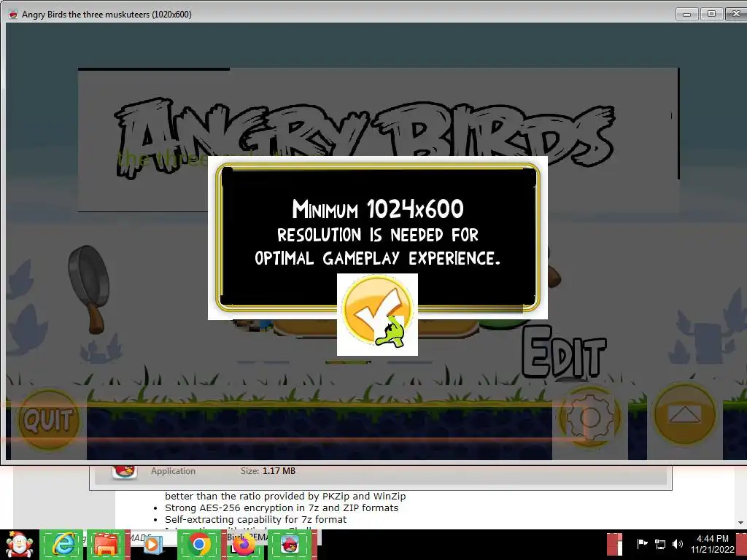Switch to Firefox on the taskbar
This screenshot has height=560, width=747.
point(243,545)
